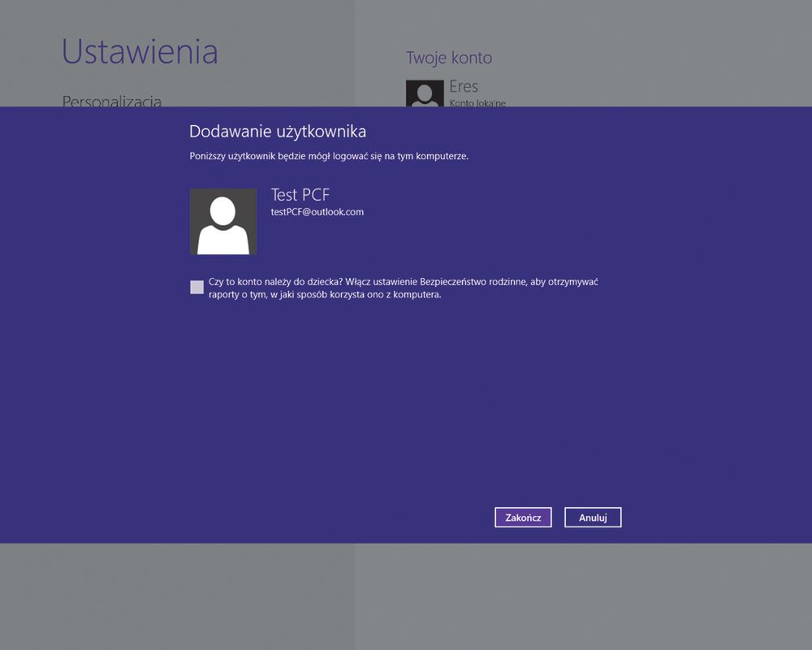Click the Eres account avatar in the Settings background

(x=425, y=93)
